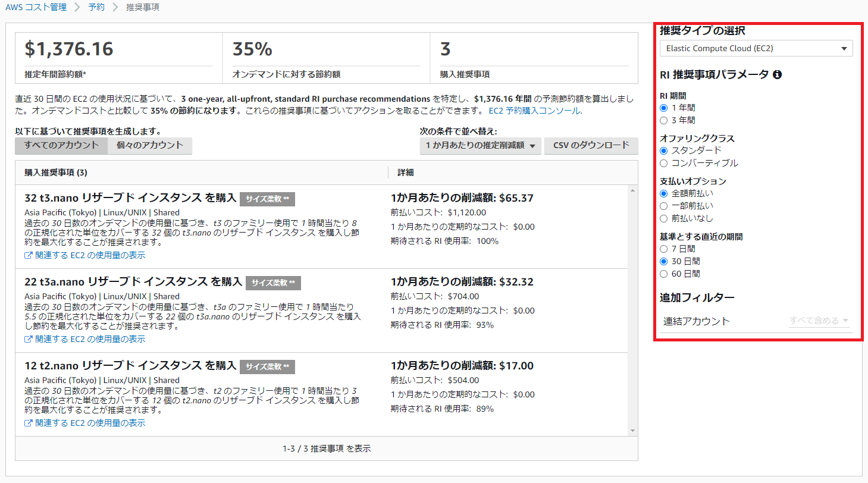868x483 pixels.
Task: Open the Elastic Compute Cloud (EC2) dropdown
Action: (756, 48)
